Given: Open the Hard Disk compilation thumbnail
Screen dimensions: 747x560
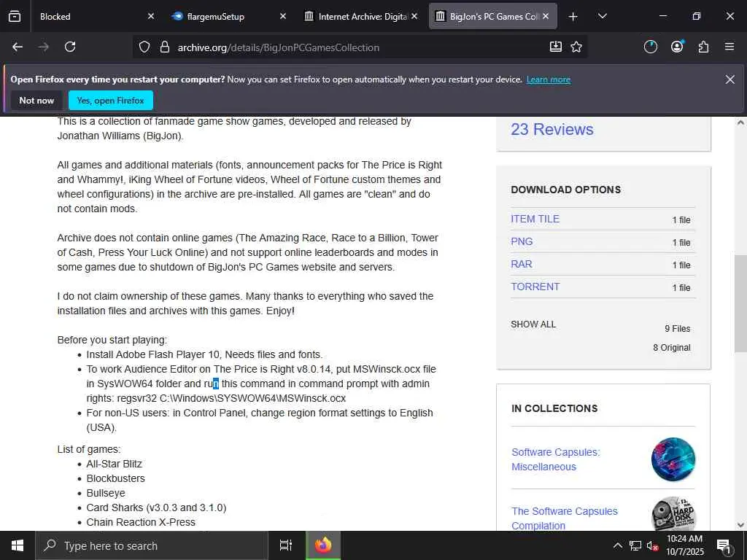Looking at the screenshot, I should (x=673, y=514).
